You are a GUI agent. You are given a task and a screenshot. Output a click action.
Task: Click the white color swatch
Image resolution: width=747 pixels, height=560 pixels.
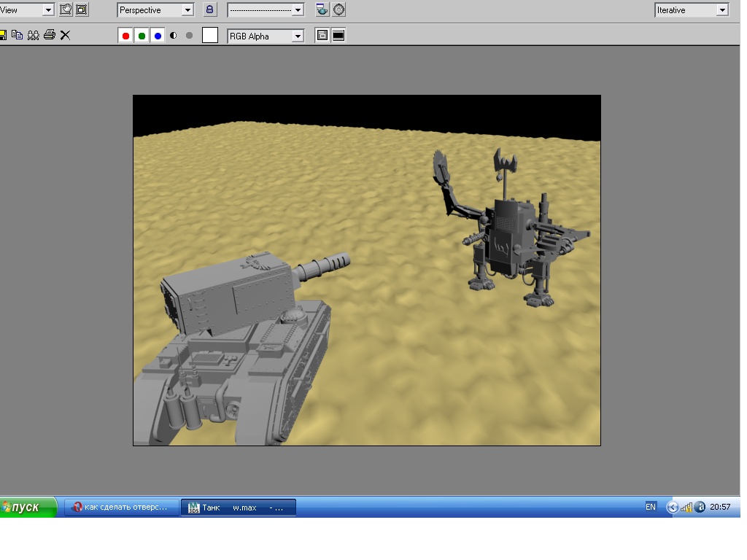click(210, 35)
